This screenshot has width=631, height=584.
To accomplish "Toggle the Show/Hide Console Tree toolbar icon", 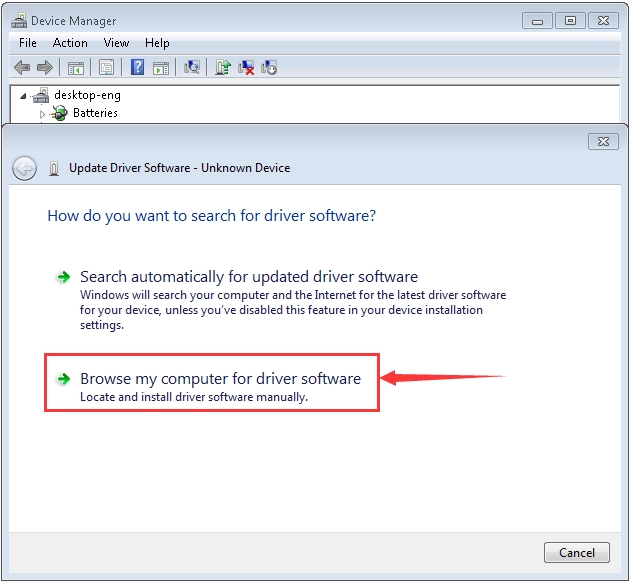I will pyautogui.click(x=76, y=68).
